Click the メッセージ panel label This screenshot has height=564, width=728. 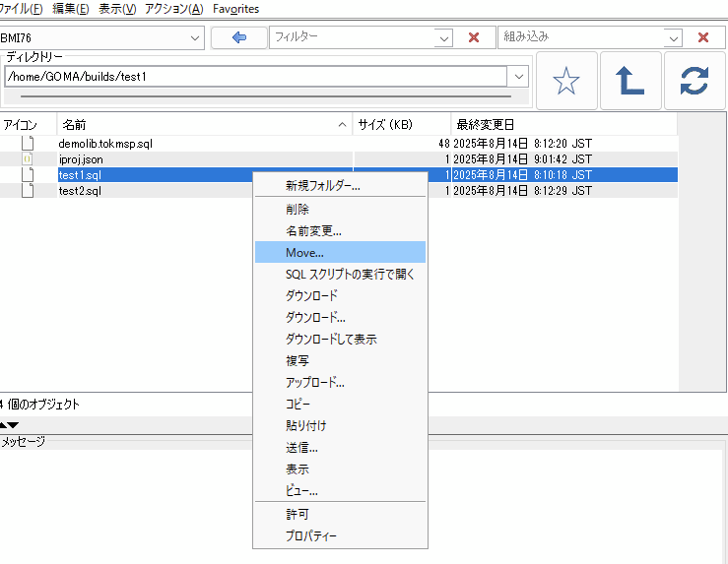coord(23,442)
